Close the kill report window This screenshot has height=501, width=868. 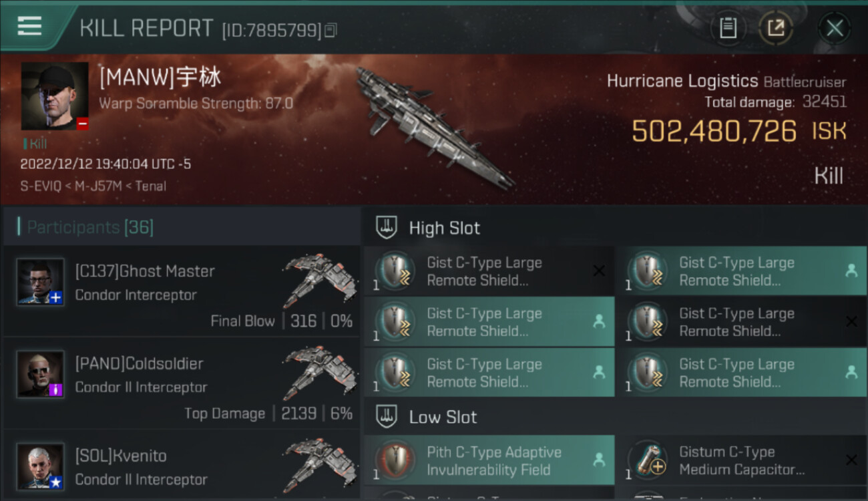point(834,28)
